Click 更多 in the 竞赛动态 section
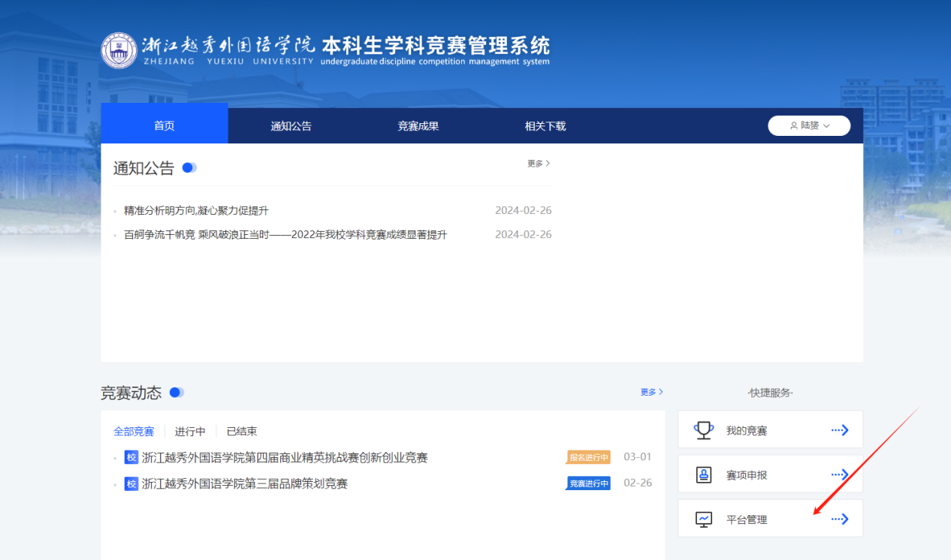The width and height of the screenshot is (951, 560). [651, 392]
